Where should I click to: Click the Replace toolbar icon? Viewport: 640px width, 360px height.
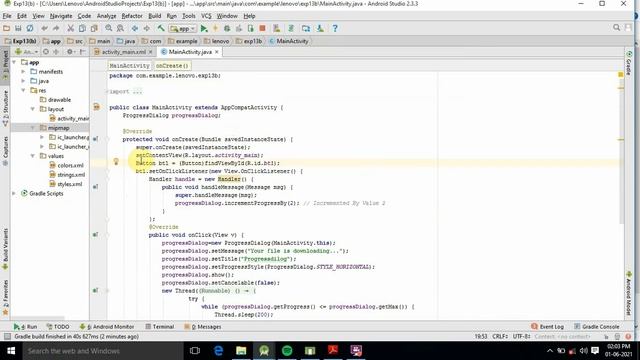click(120, 29)
